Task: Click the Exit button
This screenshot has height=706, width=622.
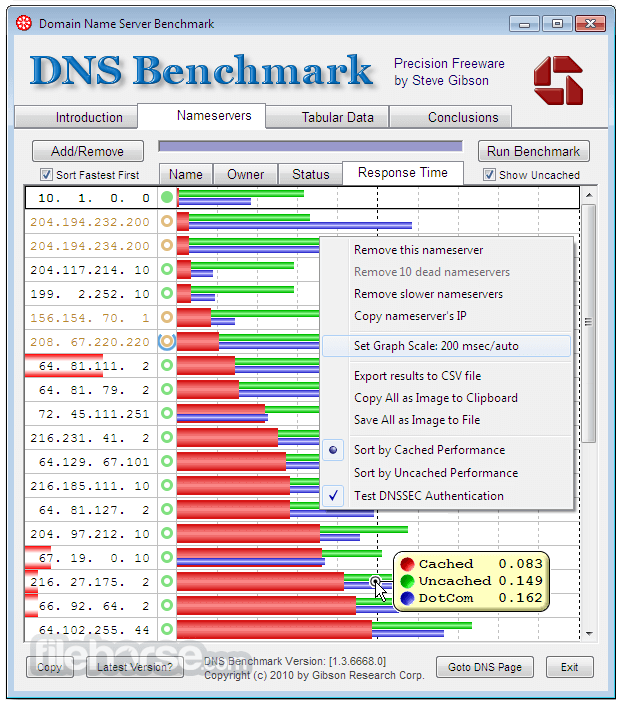Action: pos(570,667)
